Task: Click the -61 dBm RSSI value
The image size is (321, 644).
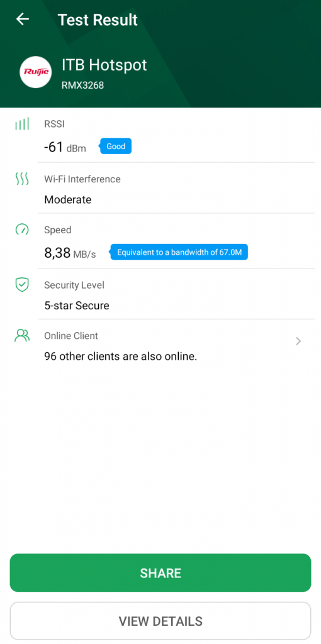Action: 65,147
